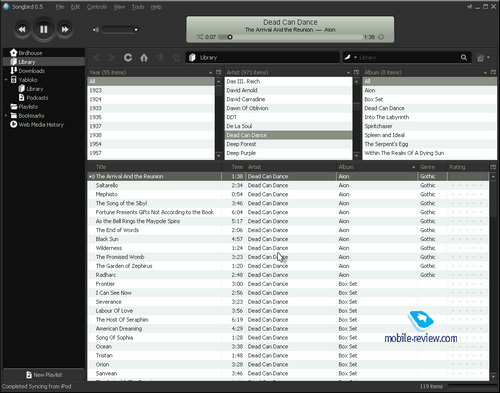The height and width of the screenshot is (393, 500).
Task: Open the View menu
Action: 119,7
